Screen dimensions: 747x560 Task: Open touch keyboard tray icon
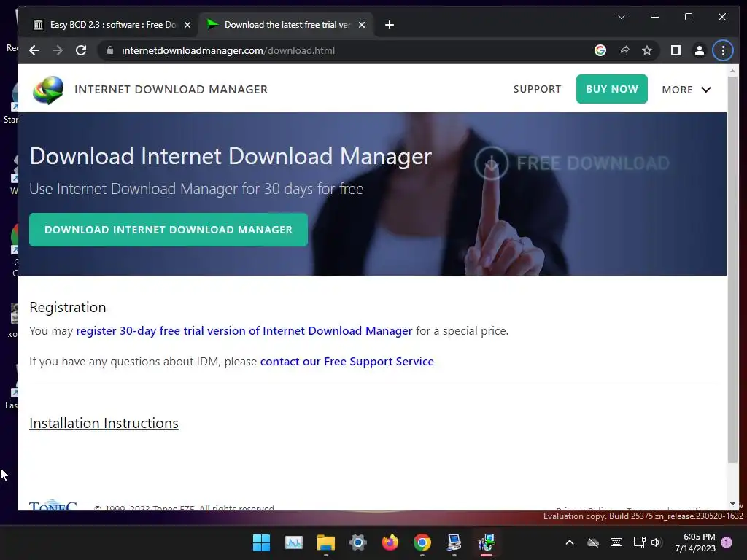616,542
